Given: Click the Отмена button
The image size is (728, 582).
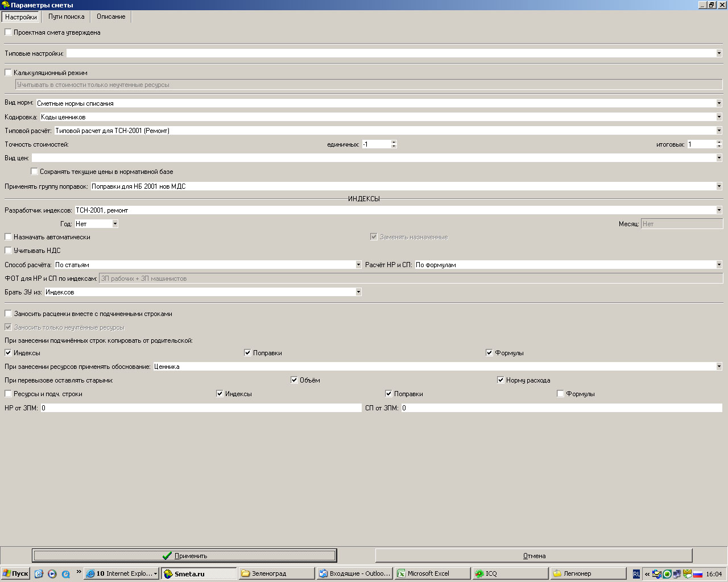Looking at the screenshot, I should coord(534,555).
